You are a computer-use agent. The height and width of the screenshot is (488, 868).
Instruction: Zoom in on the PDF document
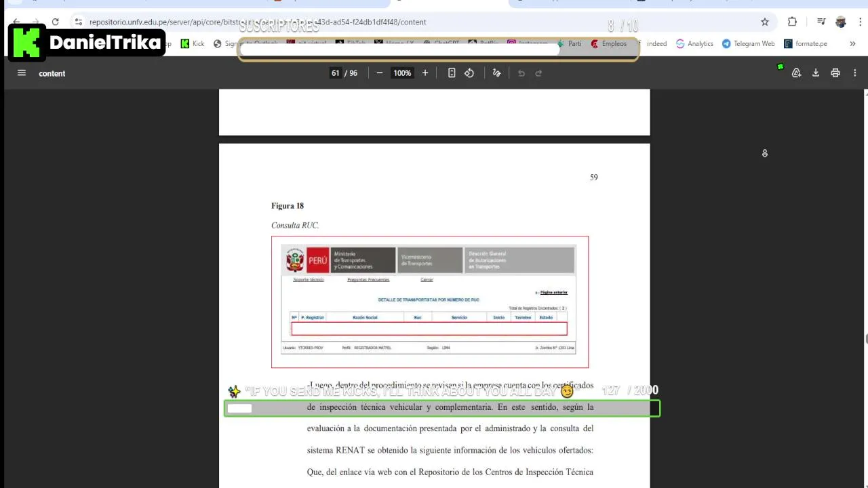click(425, 73)
